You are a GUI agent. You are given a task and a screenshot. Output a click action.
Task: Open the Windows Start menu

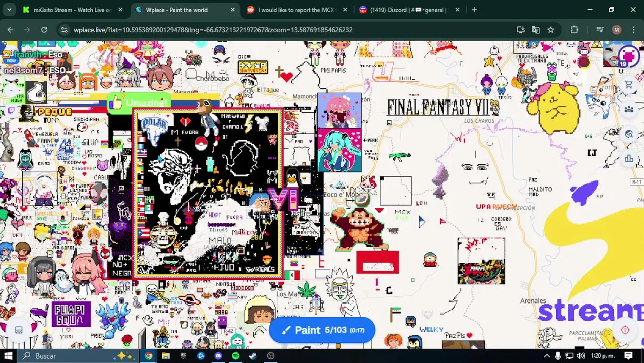pyautogui.click(x=9, y=356)
